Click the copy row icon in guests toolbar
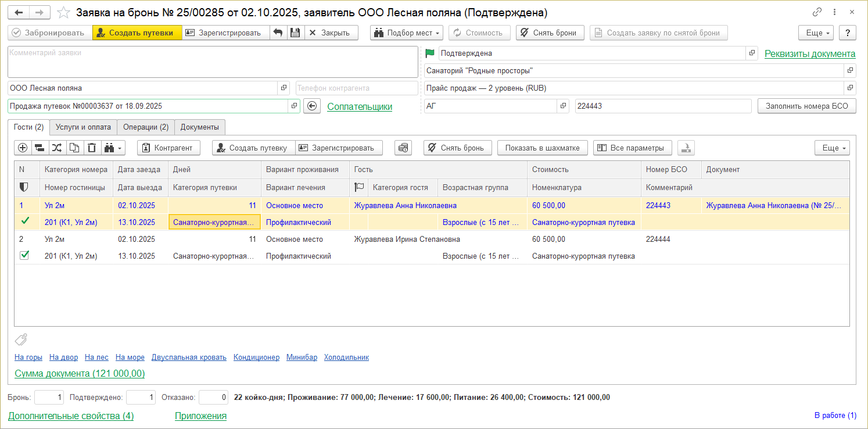Screen dimensions: 868x429 point(75,148)
